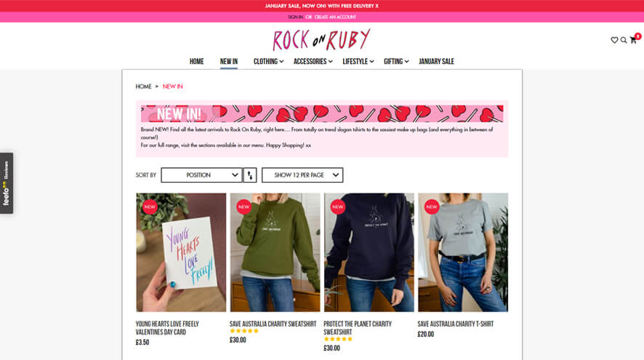Open the Feefo Reviews side tab
Screen dimensions: 644x360
(7, 183)
